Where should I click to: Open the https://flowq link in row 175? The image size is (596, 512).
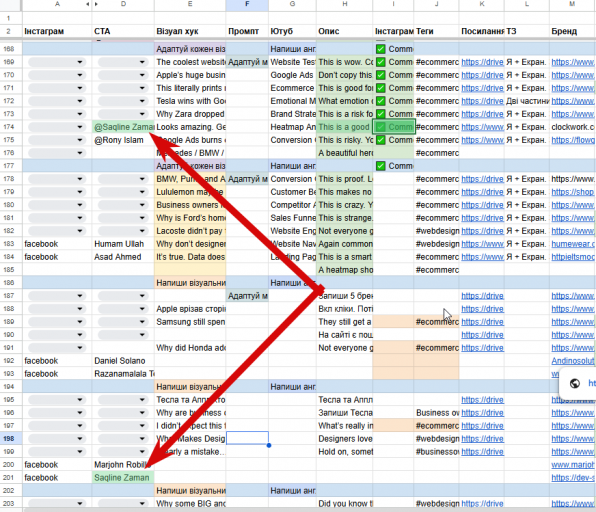pos(573,140)
